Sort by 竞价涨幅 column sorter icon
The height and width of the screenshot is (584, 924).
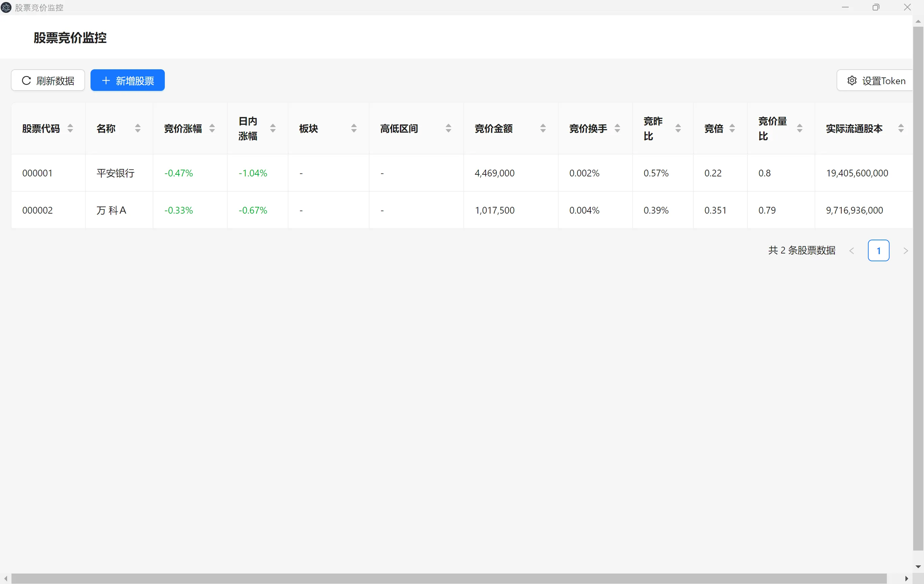pos(212,128)
